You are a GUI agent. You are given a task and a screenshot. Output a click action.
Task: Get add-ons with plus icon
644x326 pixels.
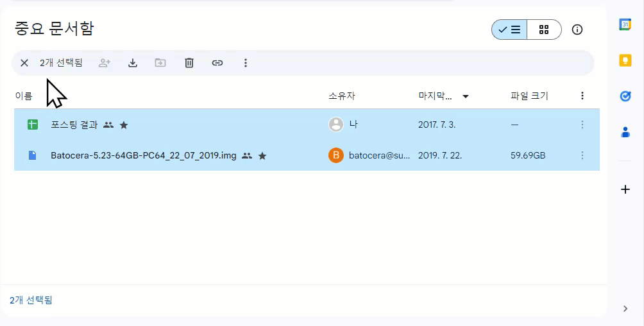coord(625,189)
